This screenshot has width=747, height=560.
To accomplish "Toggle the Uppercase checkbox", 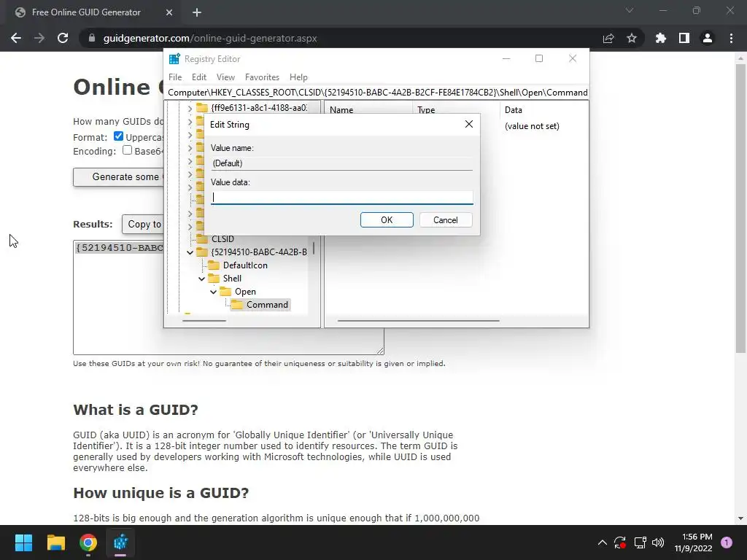I will [119, 136].
